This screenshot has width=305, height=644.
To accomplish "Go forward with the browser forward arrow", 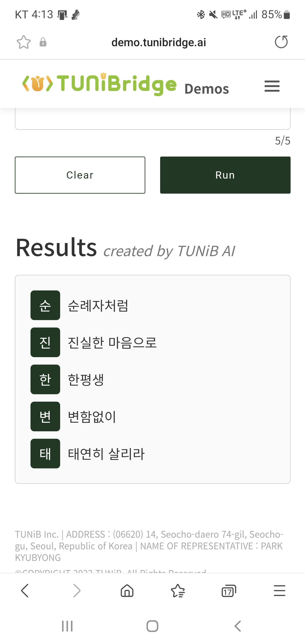I will point(76,591).
